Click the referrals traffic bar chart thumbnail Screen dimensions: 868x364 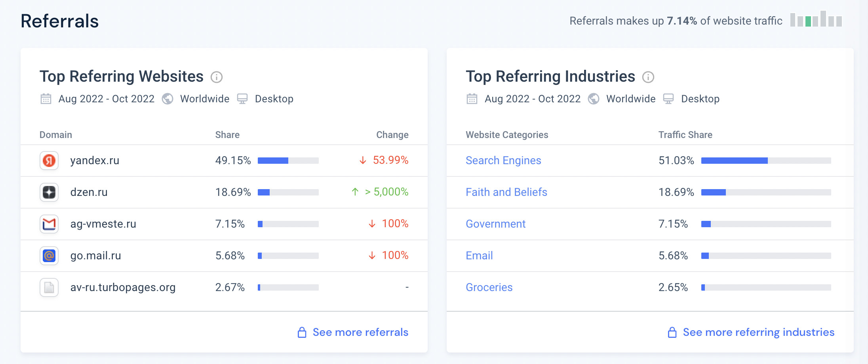[x=816, y=20]
